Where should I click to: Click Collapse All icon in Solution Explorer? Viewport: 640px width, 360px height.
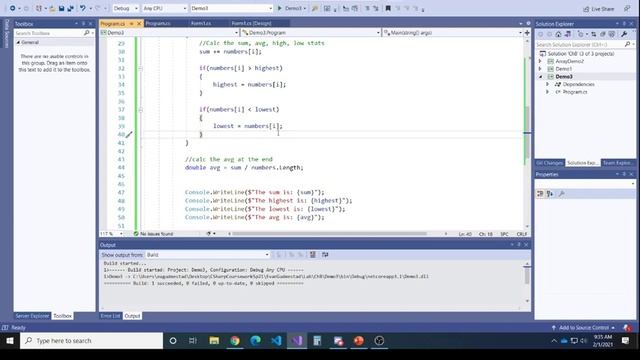point(603,34)
